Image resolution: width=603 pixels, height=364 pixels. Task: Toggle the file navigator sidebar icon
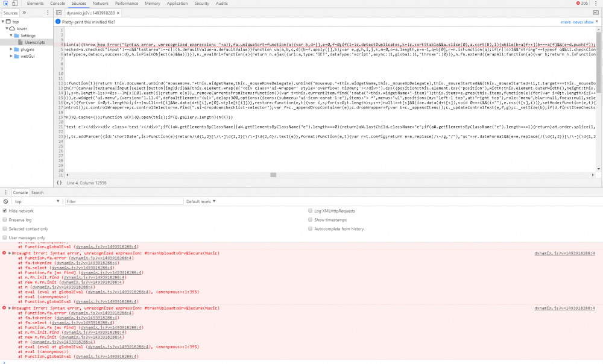tap(59, 13)
